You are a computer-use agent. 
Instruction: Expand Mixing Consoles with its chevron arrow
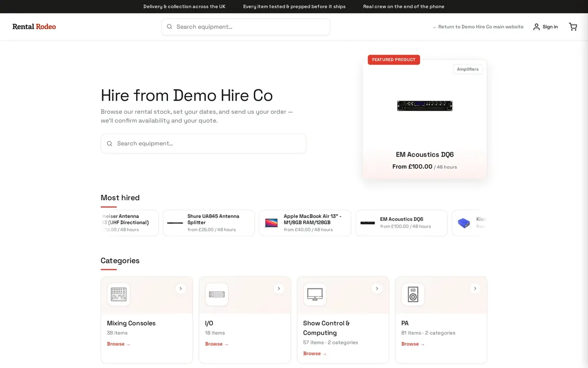pos(181,289)
